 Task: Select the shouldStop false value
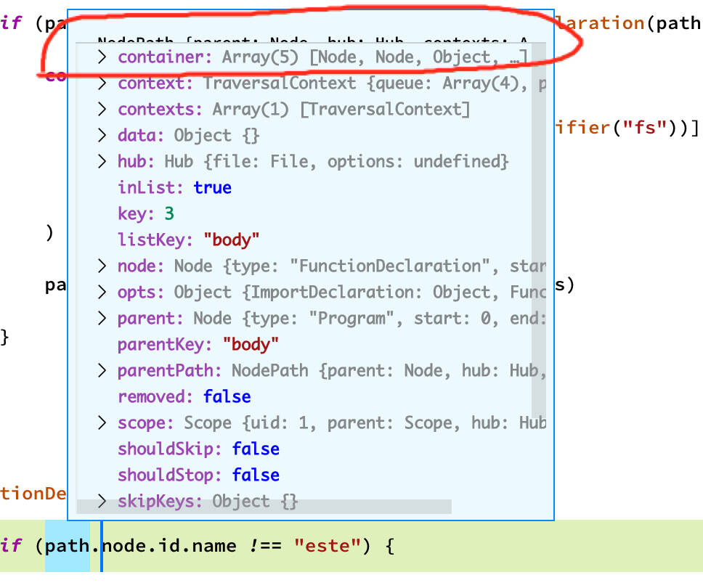[256, 475]
